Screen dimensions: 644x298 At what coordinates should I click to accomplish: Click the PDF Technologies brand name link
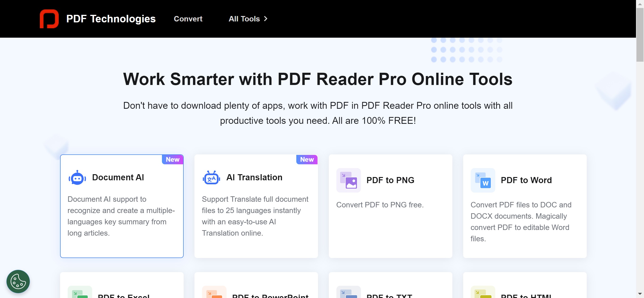111,19
